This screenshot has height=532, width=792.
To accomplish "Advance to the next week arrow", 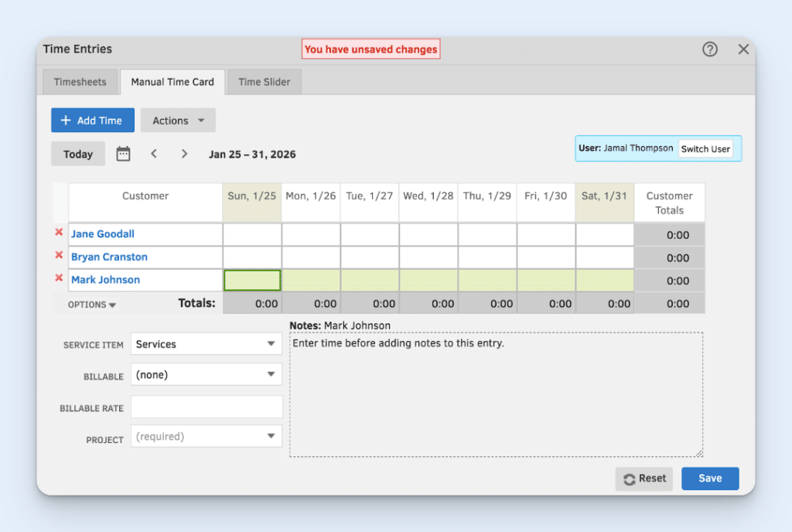I will [x=184, y=153].
